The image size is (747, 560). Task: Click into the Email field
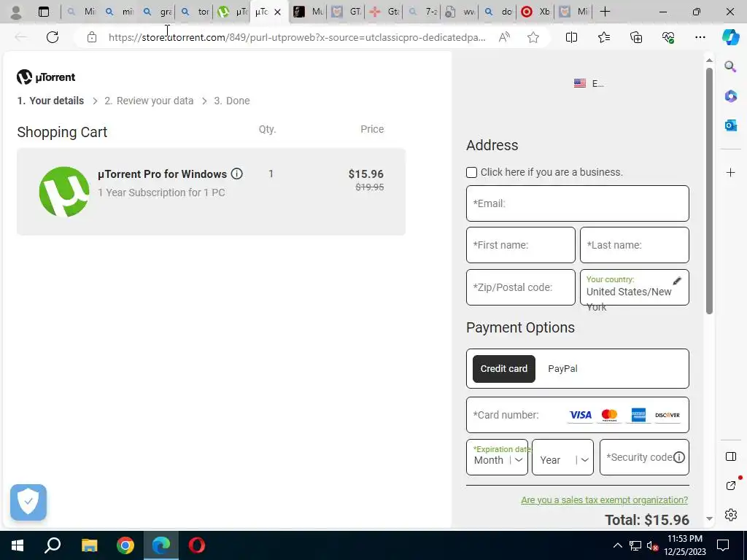pos(578,203)
